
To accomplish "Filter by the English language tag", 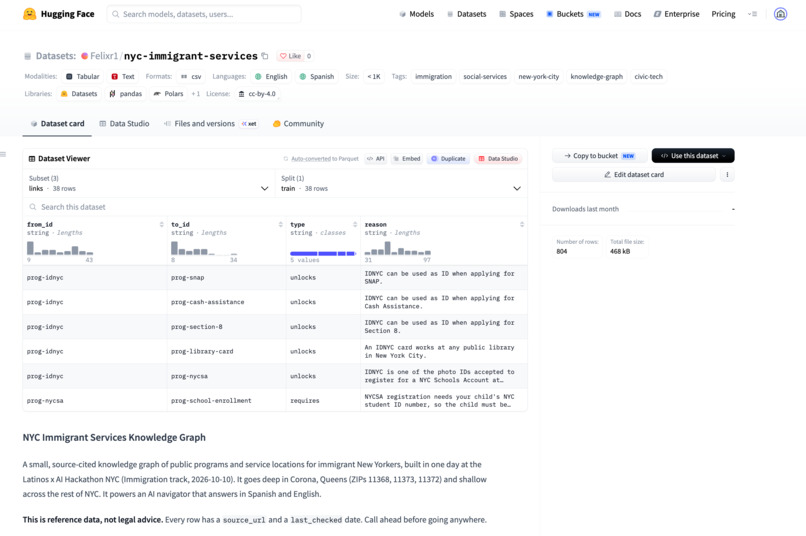I will 271,76.
